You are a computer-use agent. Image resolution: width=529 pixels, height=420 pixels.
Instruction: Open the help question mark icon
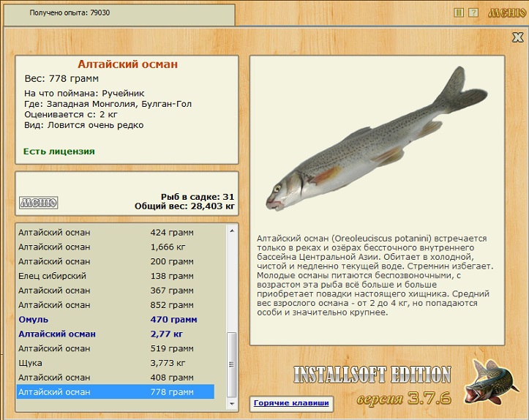473,13
